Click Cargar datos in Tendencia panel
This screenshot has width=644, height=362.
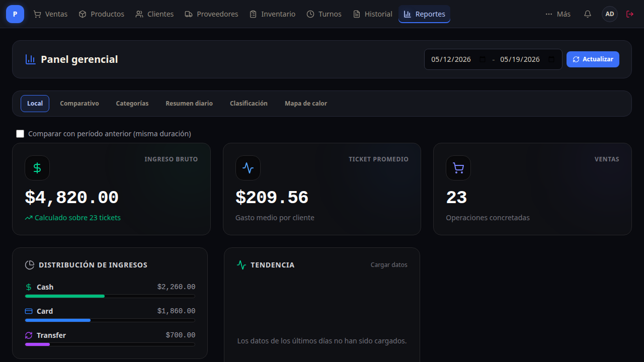tap(389, 265)
